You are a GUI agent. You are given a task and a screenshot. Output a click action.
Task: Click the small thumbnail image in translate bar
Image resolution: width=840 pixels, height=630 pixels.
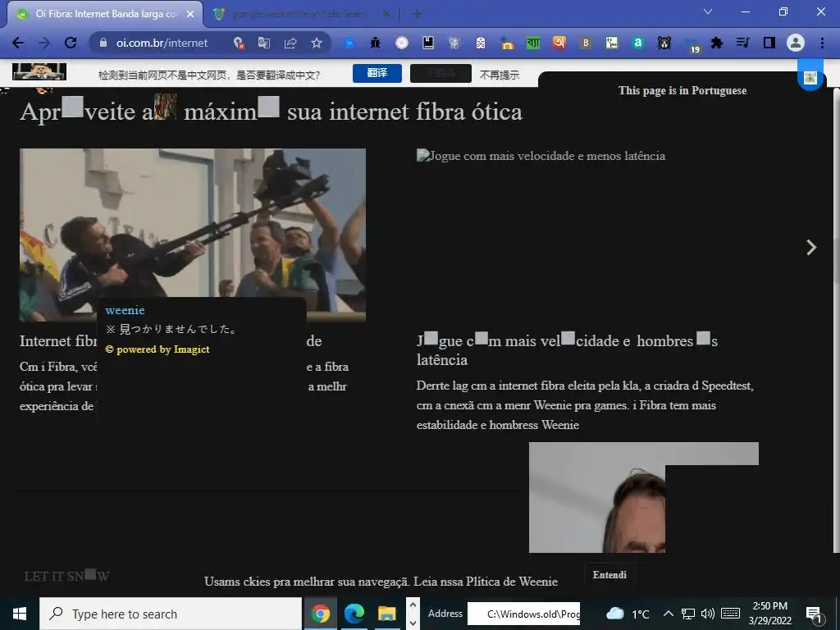pos(39,71)
